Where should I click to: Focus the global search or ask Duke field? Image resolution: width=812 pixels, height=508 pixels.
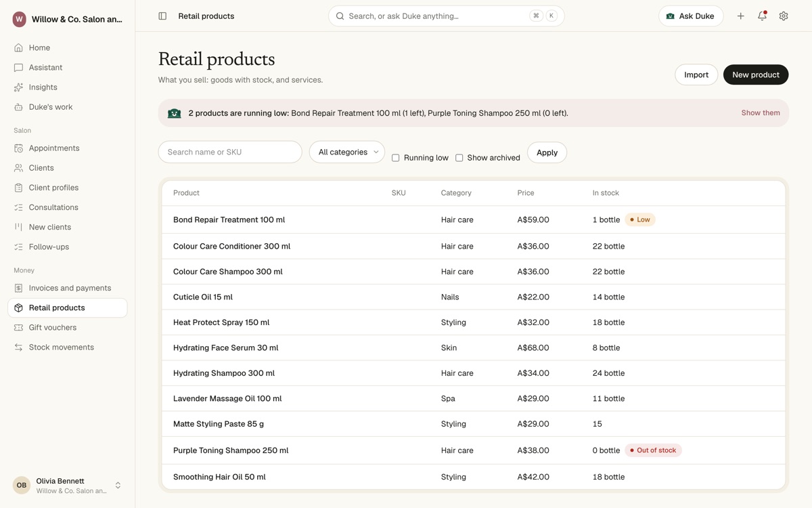point(447,16)
